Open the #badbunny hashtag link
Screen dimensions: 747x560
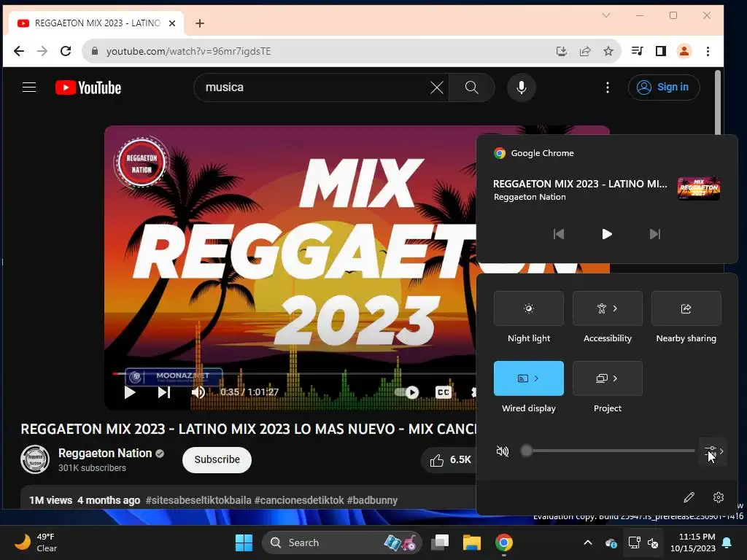pyautogui.click(x=372, y=500)
